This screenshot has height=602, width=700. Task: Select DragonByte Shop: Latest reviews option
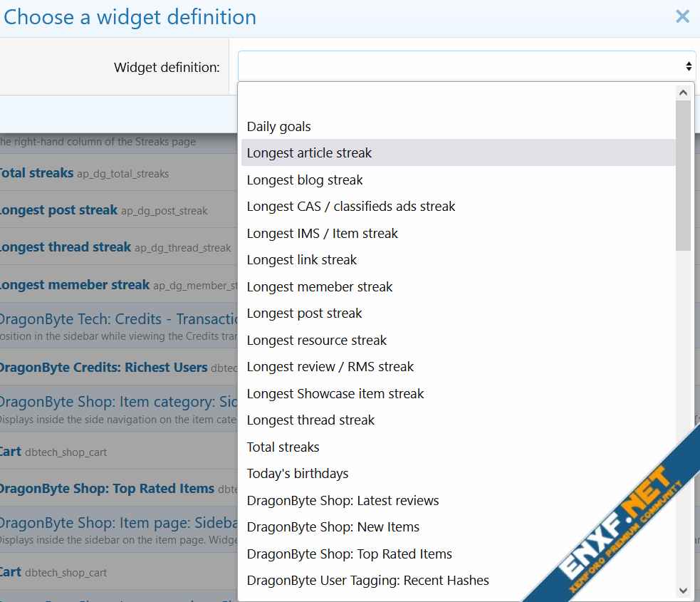(x=343, y=501)
